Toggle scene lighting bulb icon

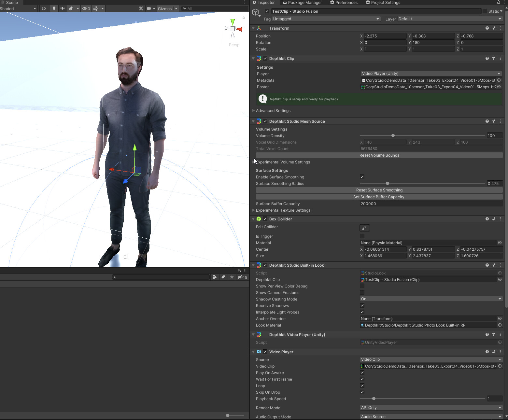[54, 8]
